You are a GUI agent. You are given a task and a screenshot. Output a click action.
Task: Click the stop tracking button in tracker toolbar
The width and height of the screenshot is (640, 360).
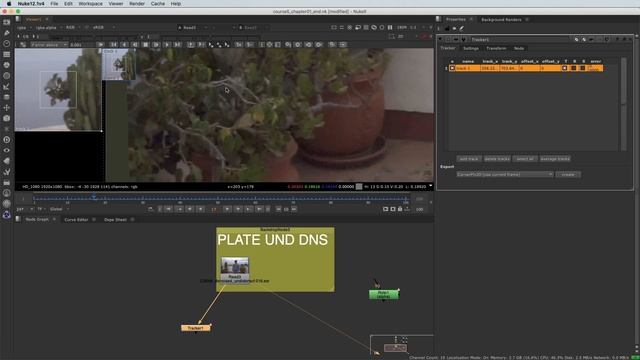click(x=145, y=44)
